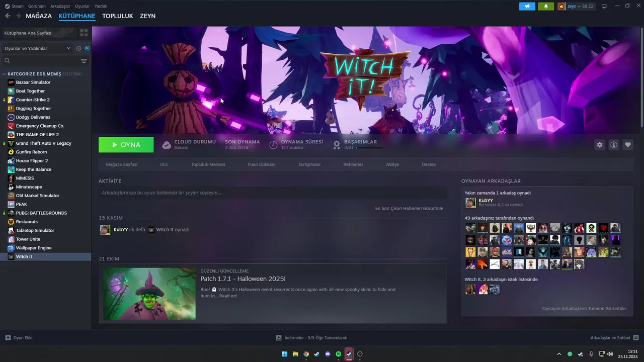Click the Oyun Ekle plus icon
The image size is (644, 362).
click(8, 338)
